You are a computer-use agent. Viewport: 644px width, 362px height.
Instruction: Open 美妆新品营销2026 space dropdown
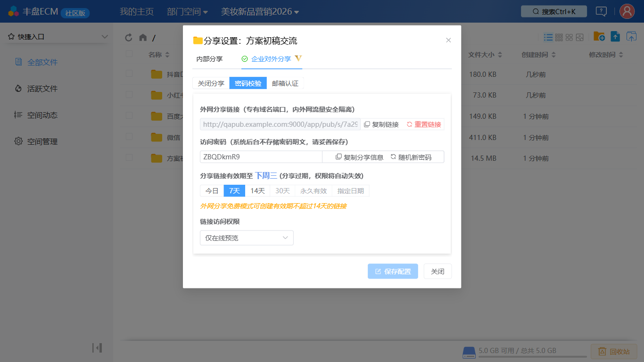tap(260, 11)
